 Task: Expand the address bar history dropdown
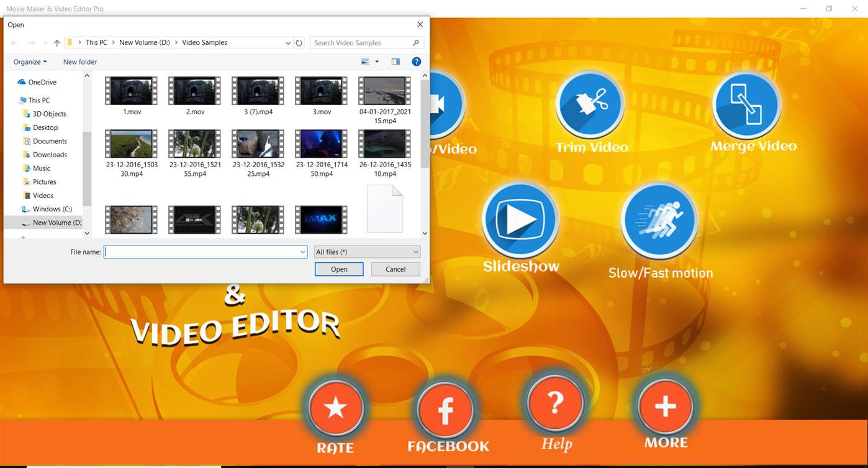coord(287,43)
